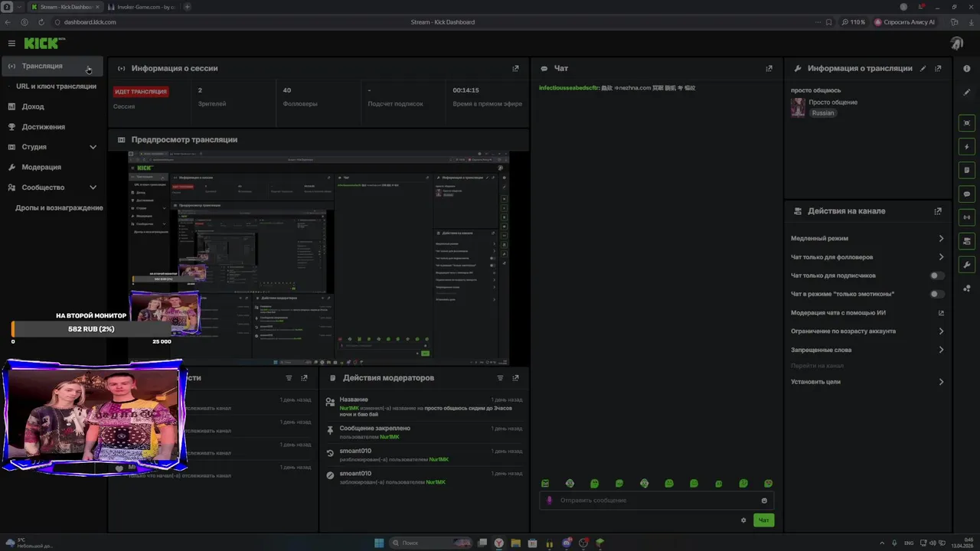Open new browser tab with plus button
980x551 pixels.
point(188,7)
